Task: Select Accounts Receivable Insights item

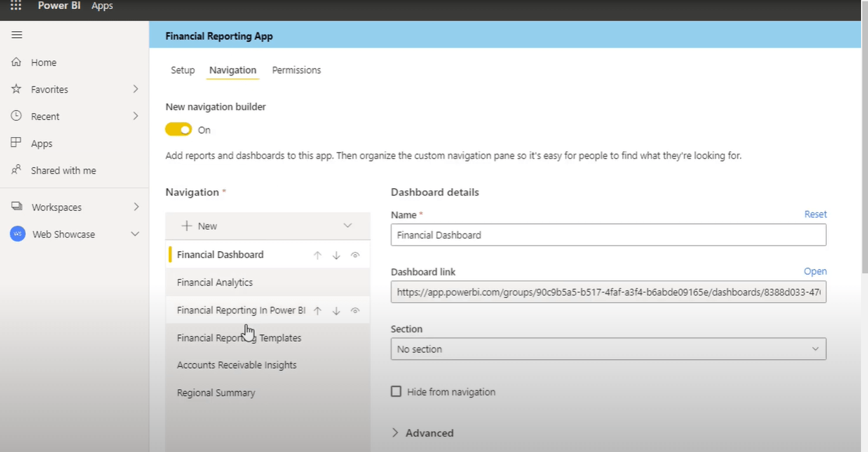Action: [x=268, y=365]
